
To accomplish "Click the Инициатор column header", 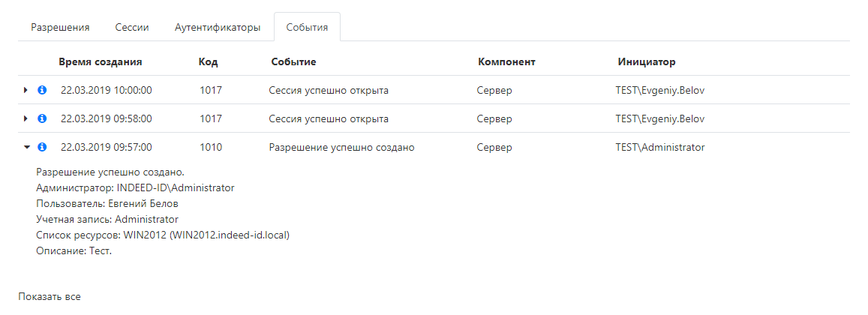I will click(647, 61).
